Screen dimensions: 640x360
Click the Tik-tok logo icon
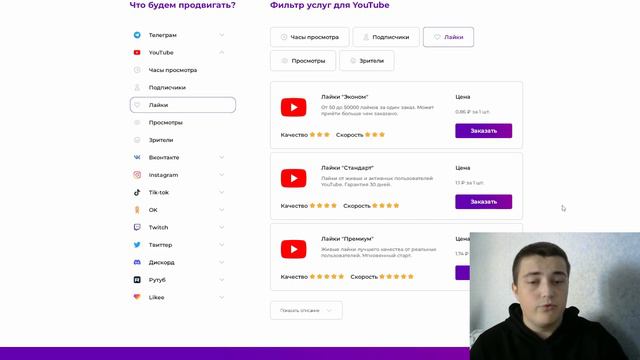[x=137, y=192]
